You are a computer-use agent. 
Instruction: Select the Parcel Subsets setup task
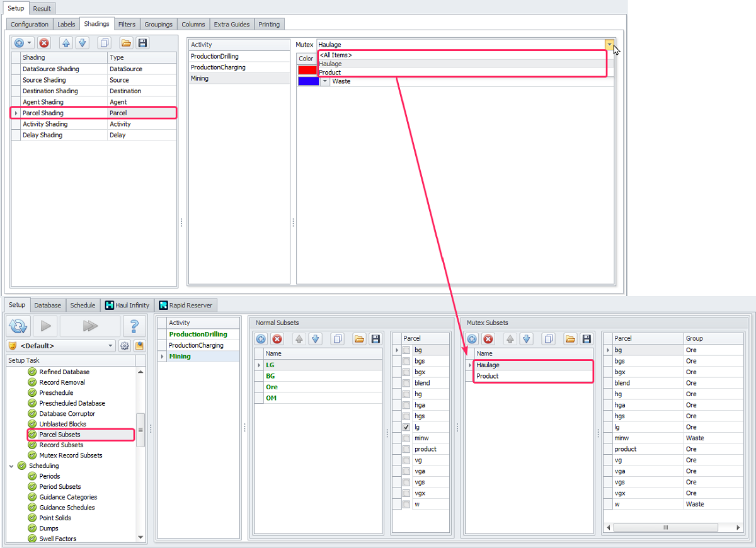[x=60, y=435]
